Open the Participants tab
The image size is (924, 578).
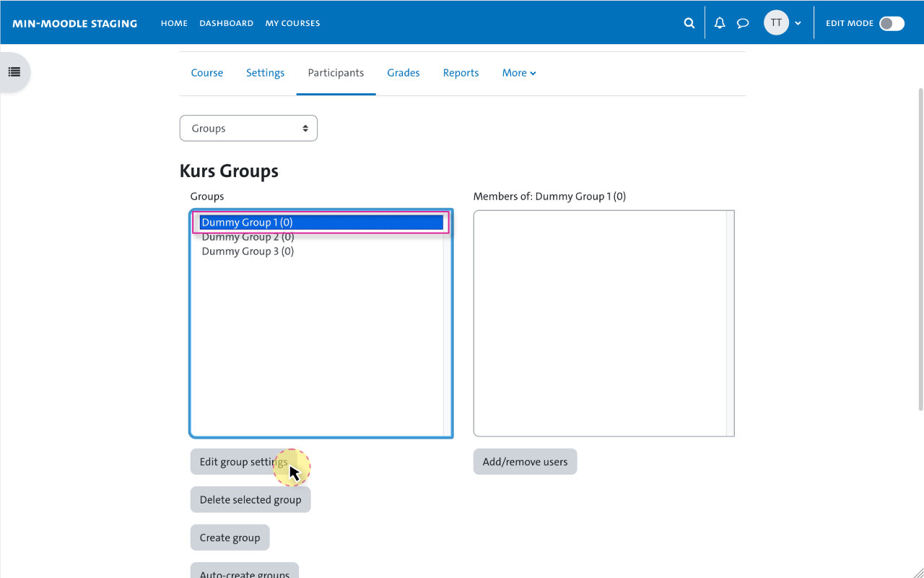pyautogui.click(x=336, y=73)
